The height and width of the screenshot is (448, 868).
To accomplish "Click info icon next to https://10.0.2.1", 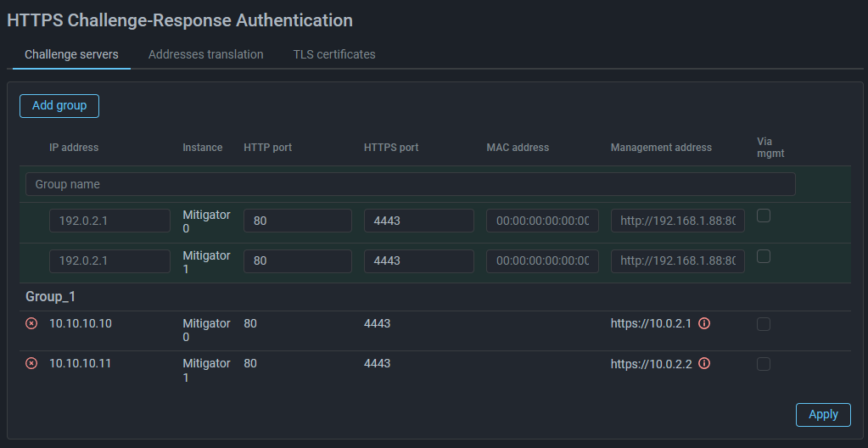I will pyautogui.click(x=703, y=323).
